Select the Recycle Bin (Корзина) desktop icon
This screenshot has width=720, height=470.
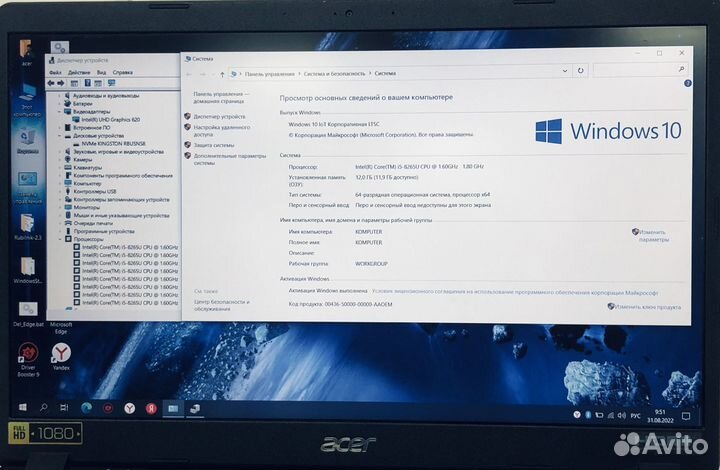point(28,141)
